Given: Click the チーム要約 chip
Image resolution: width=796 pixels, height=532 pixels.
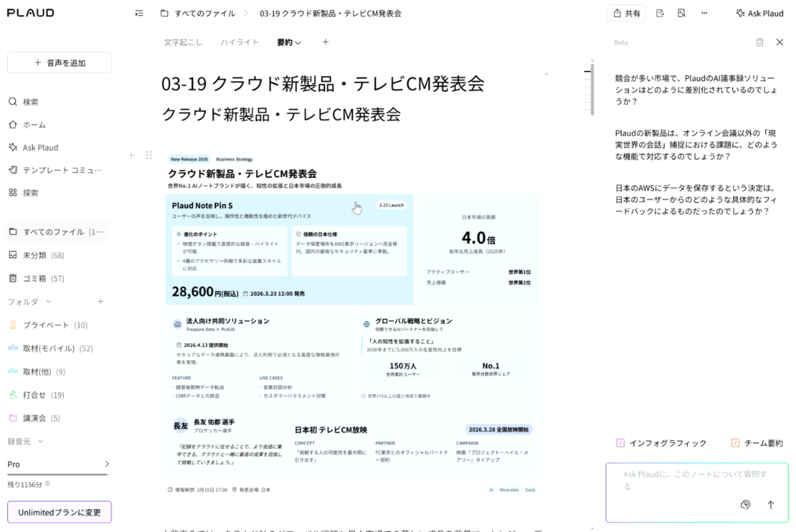Looking at the screenshot, I should coord(757,443).
